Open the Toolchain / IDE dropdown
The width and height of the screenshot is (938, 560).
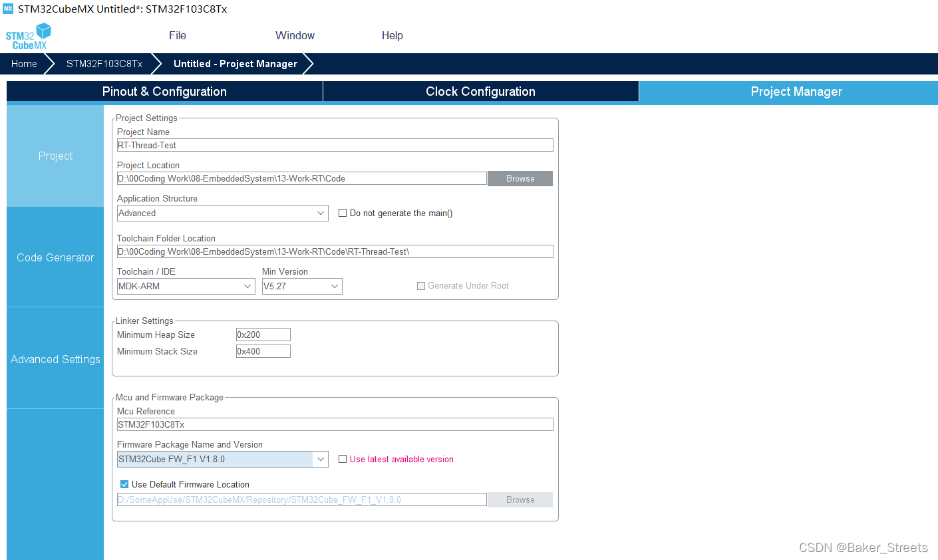tap(186, 286)
